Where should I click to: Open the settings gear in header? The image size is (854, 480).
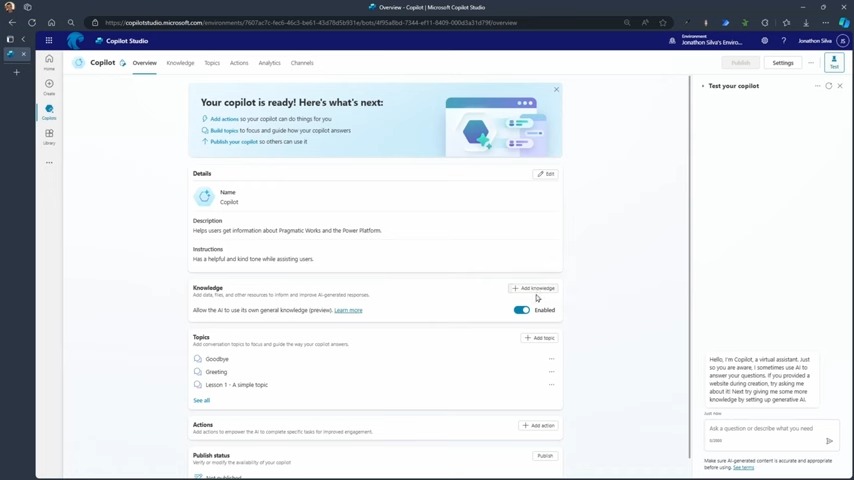(764, 41)
